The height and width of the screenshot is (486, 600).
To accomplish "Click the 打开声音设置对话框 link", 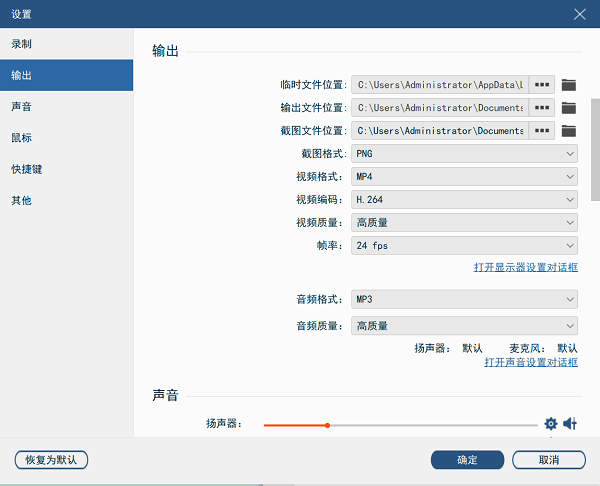I will (530, 362).
